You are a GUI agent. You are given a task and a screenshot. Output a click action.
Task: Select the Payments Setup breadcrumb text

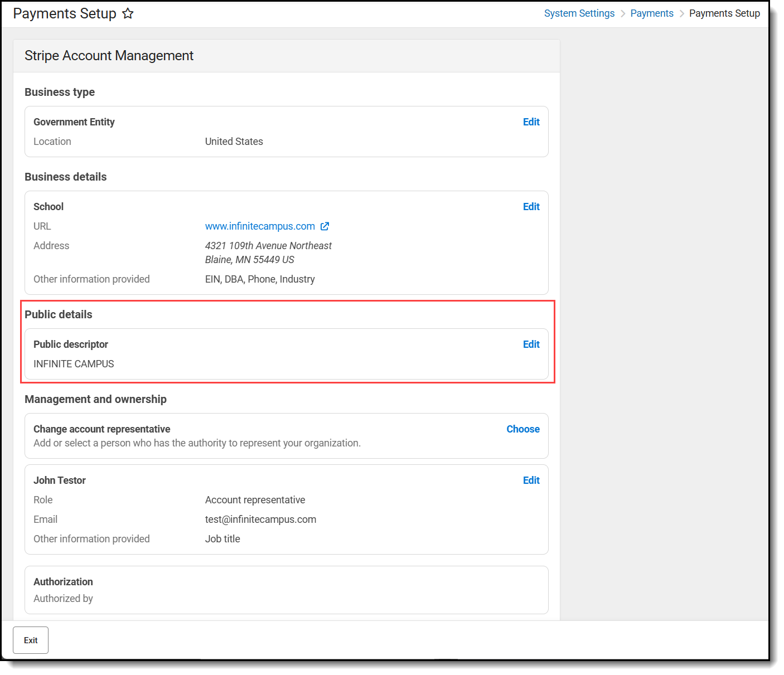(724, 13)
